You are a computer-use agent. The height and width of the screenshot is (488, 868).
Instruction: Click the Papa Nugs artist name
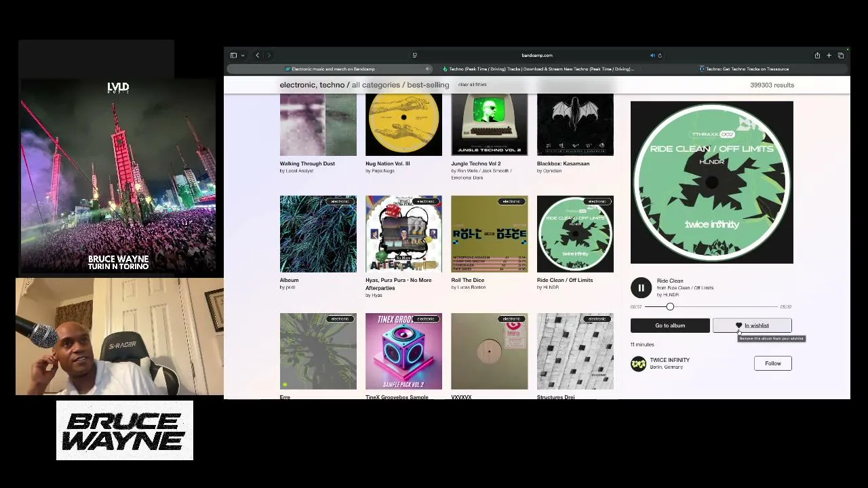pyautogui.click(x=382, y=171)
